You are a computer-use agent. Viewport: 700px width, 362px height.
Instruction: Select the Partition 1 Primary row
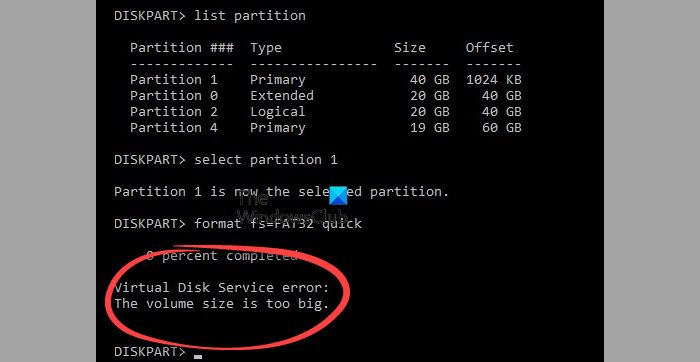point(325,80)
